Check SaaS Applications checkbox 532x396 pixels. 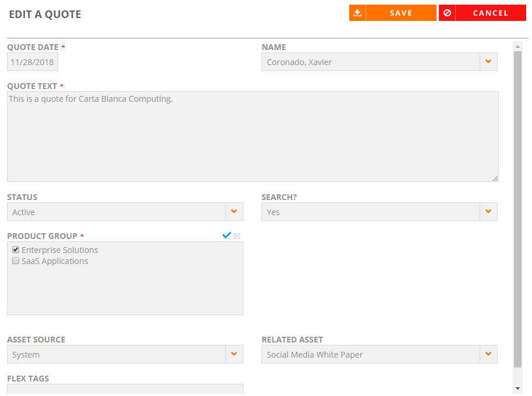coord(16,261)
